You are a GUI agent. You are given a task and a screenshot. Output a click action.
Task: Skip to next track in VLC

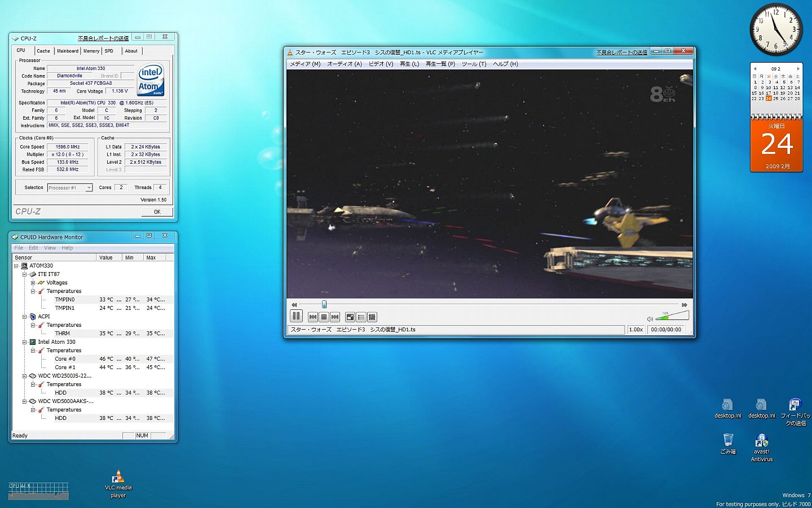click(335, 317)
